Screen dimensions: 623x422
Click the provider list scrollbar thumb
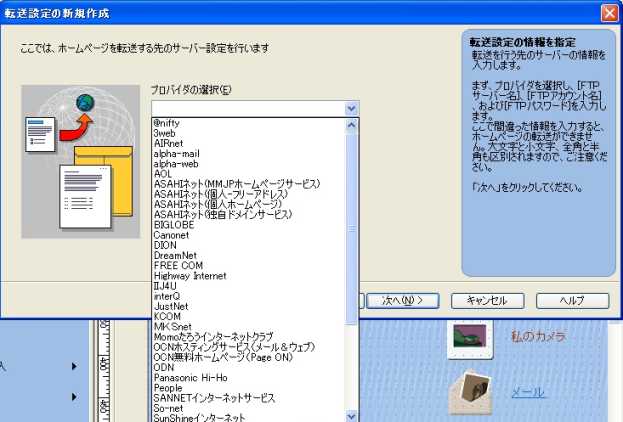pos(351,229)
